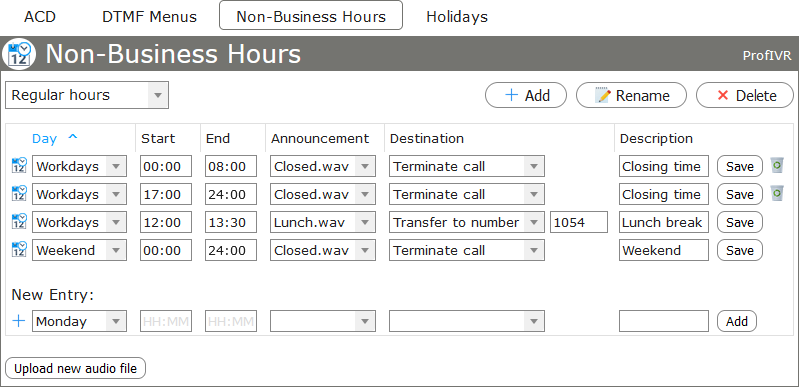Click the Rename button
799x387 pixels.
pyautogui.click(x=631, y=95)
